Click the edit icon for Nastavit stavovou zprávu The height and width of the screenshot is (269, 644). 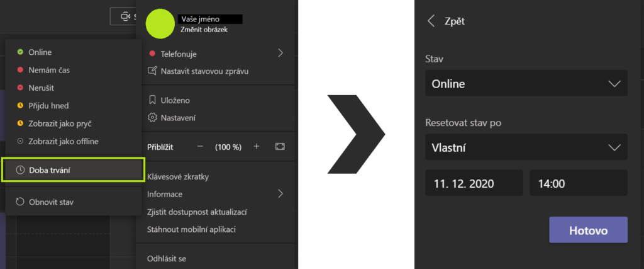[x=152, y=71]
